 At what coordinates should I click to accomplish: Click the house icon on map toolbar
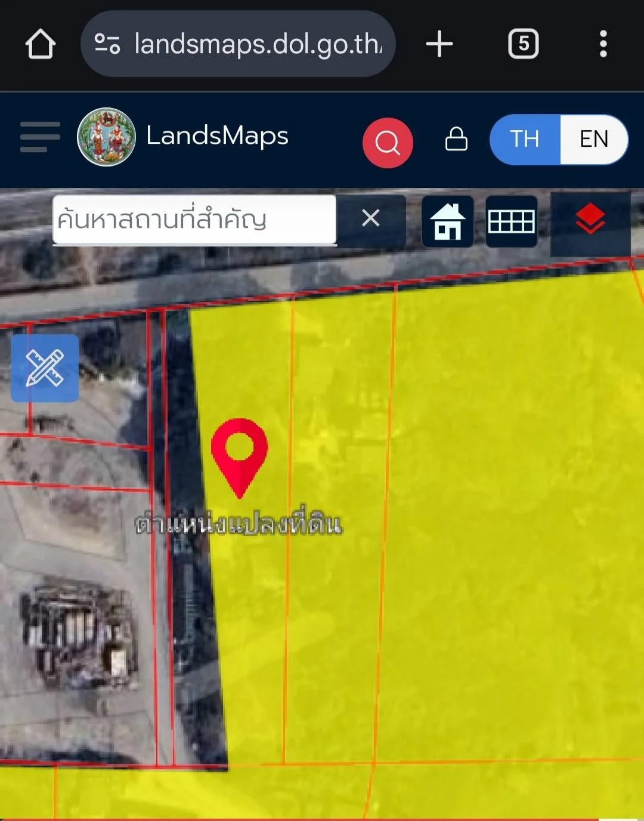click(x=448, y=221)
